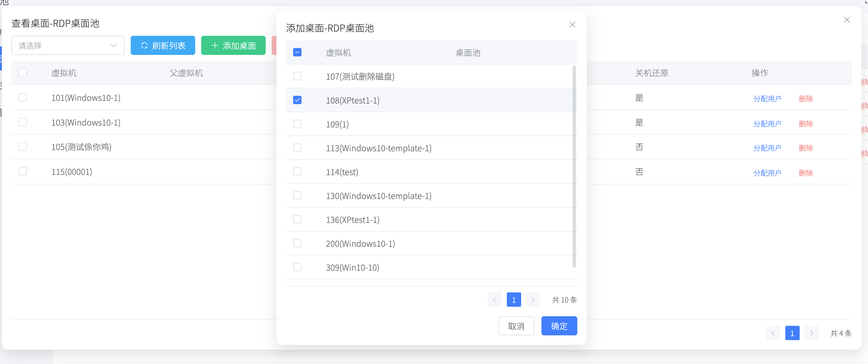Click next page arrow in main desktop list
868x364 pixels.
811,333
